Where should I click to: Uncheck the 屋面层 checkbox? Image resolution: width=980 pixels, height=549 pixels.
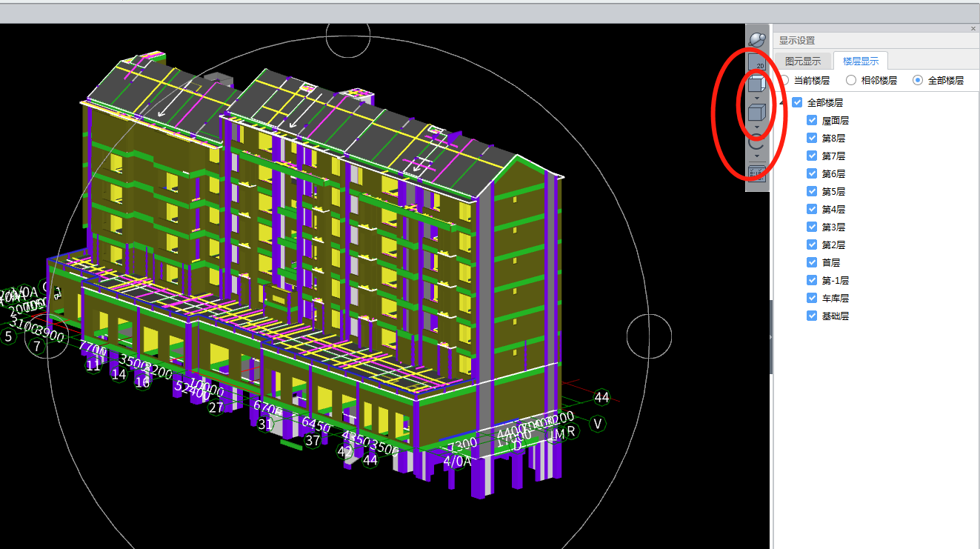(812, 120)
